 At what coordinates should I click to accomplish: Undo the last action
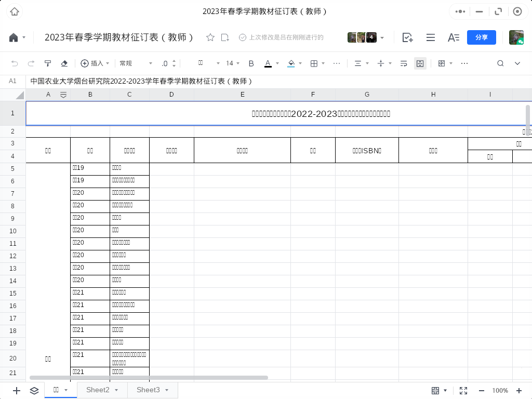14,63
